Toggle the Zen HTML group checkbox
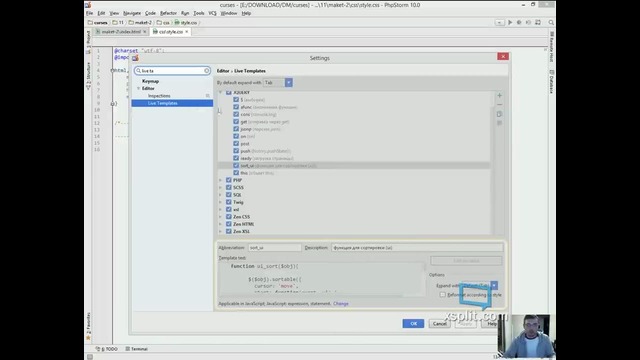The image size is (640, 360). tap(229, 224)
